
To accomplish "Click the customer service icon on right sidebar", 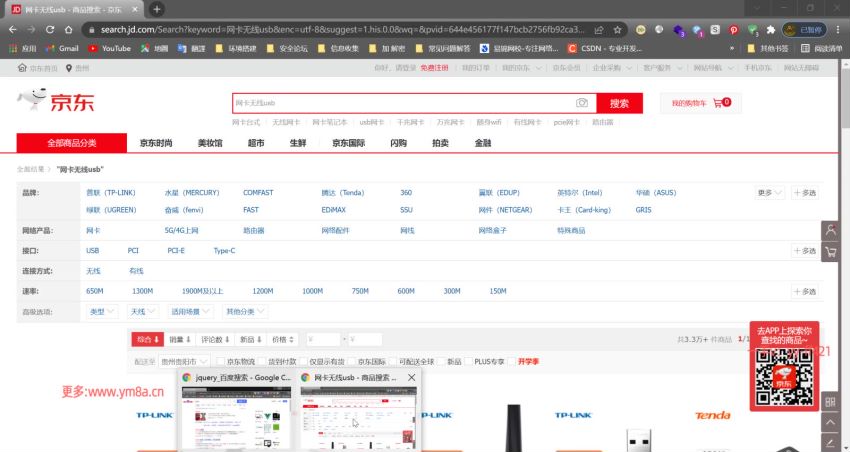I will click(x=829, y=229).
